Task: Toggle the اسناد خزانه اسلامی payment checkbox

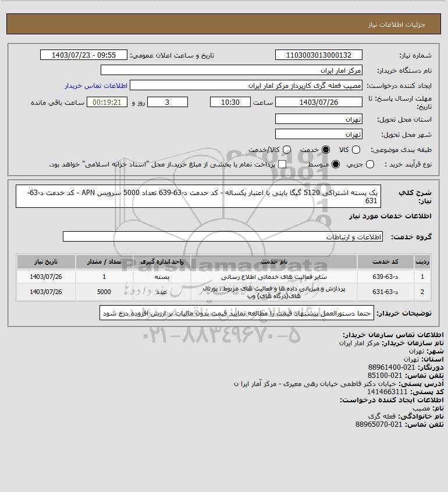Action: (x=282, y=164)
